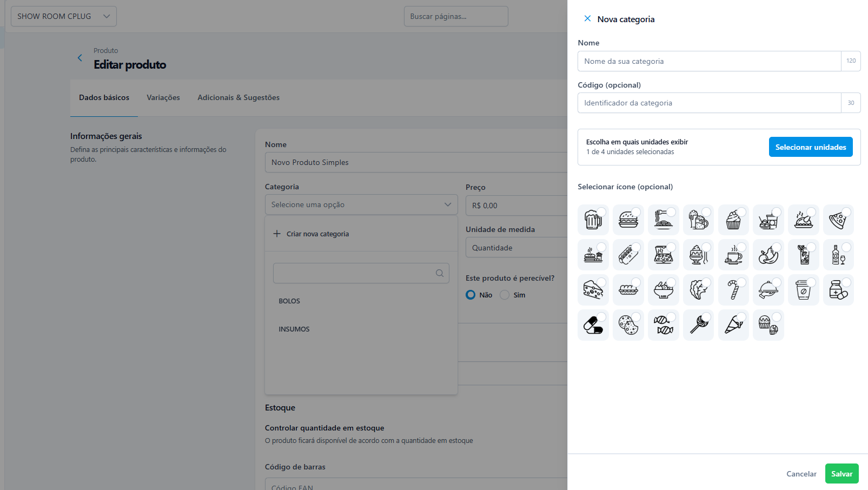Image resolution: width=868 pixels, height=490 pixels.
Task: Select the lollipop icon
Action: [x=698, y=325]
